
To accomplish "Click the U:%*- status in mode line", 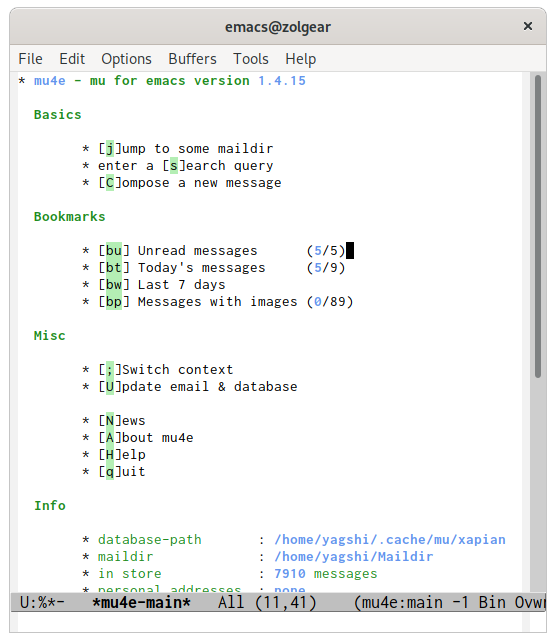I will (42, 603).
